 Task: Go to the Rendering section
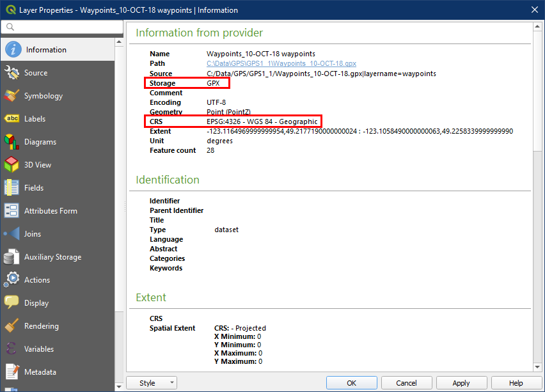(x=41, y=326)
